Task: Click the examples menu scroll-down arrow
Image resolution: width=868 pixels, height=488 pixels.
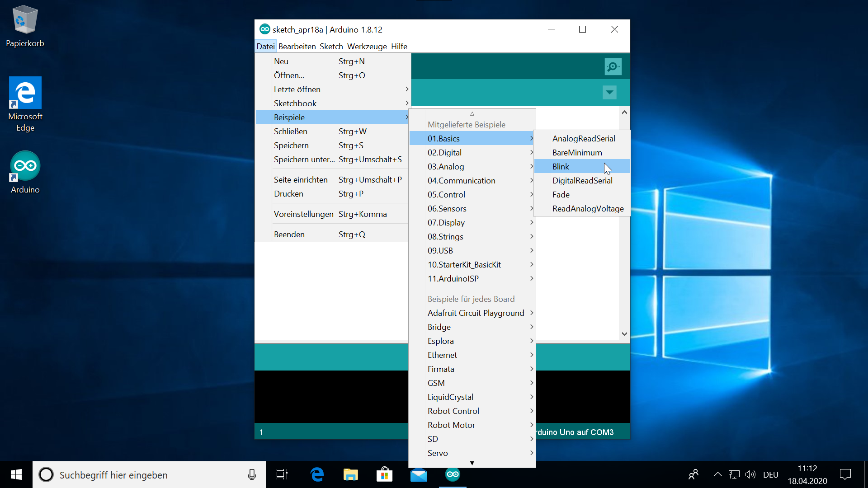Action: pos(472,463)
